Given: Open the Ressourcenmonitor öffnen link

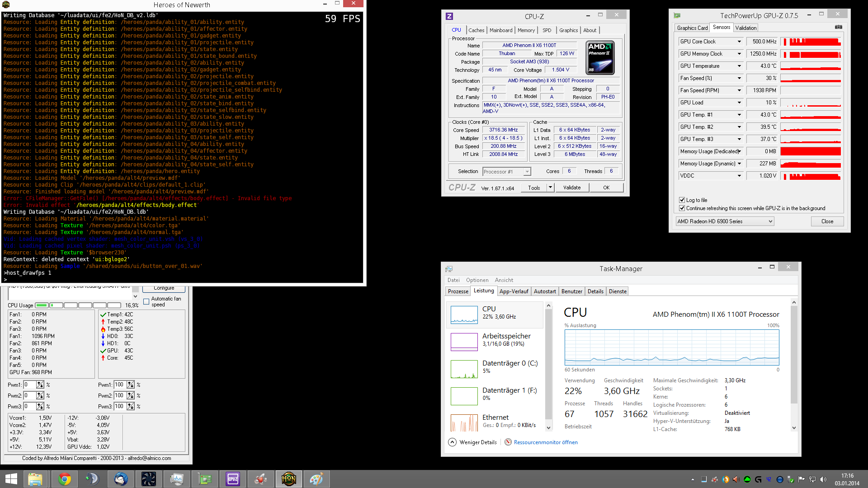Looking at the screenshot, I should pos(546,442).
